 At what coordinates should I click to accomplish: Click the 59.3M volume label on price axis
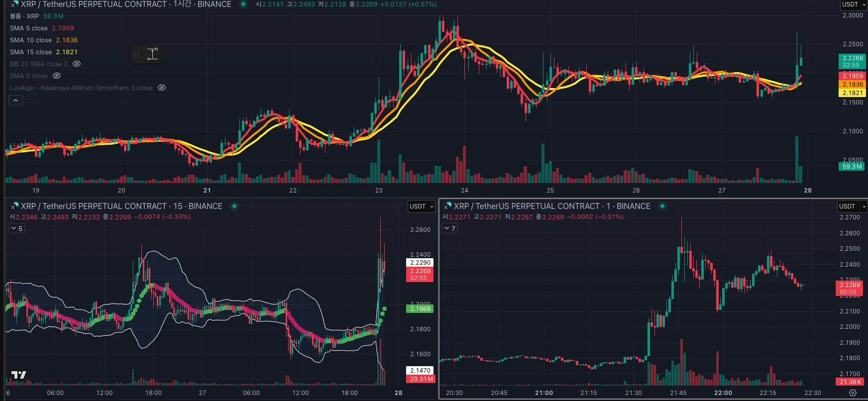click(x=852, y=167)
